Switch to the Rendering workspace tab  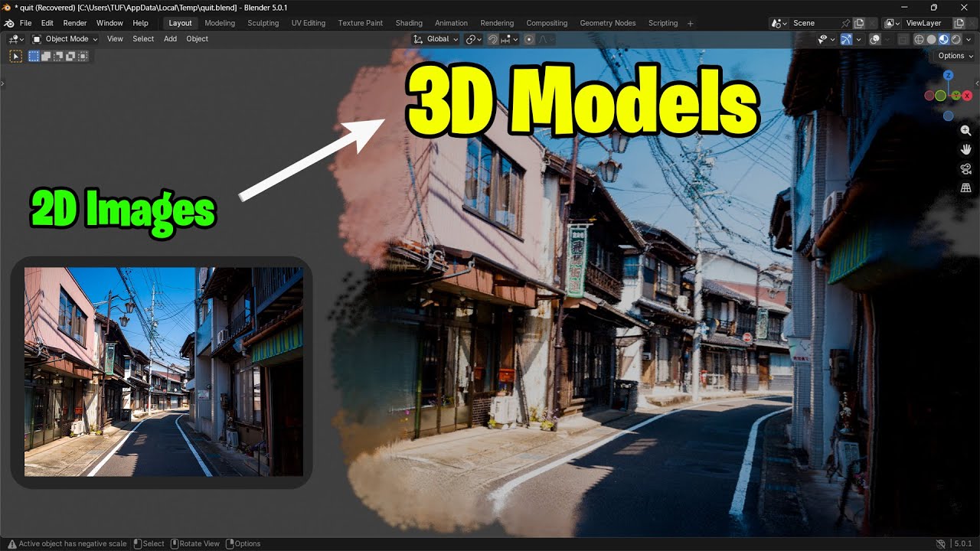click(x=497, y=23)
